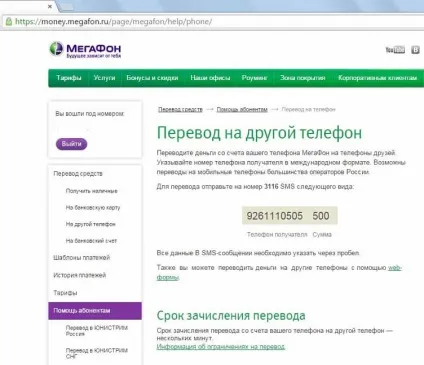Open Бонусы и скидки menu item
This screenshot has height=365, width=424.
coord(152,78)
